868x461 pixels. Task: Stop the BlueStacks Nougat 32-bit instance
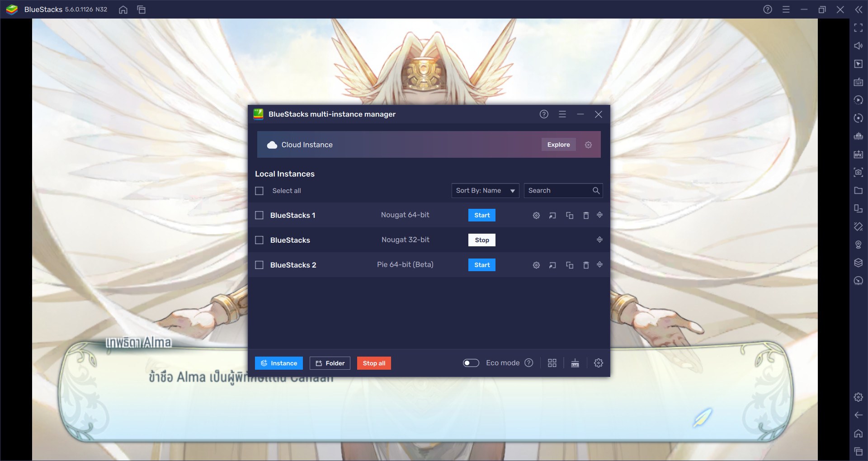click(x=482, y=240)
